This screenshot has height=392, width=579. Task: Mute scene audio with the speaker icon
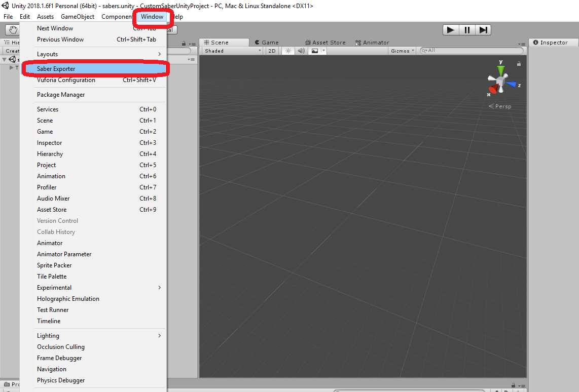click(x=302, y=51)
